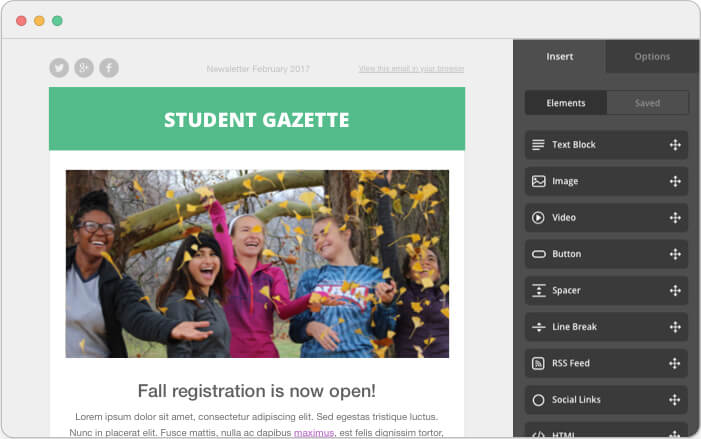Image resolution: width=701 pixels, height=439 pixels.
Task: Show the Saved elements list
Action: (647, 103)
